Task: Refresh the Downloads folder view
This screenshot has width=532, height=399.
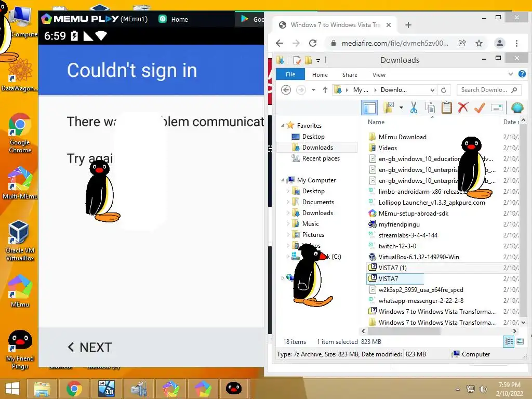Action: (x=444, y=90)
